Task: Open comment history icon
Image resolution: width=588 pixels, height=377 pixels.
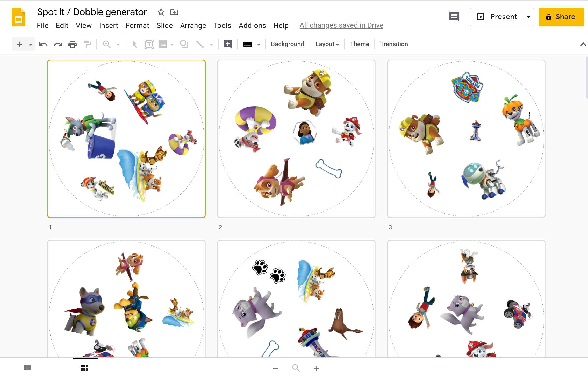Action: 454,17
